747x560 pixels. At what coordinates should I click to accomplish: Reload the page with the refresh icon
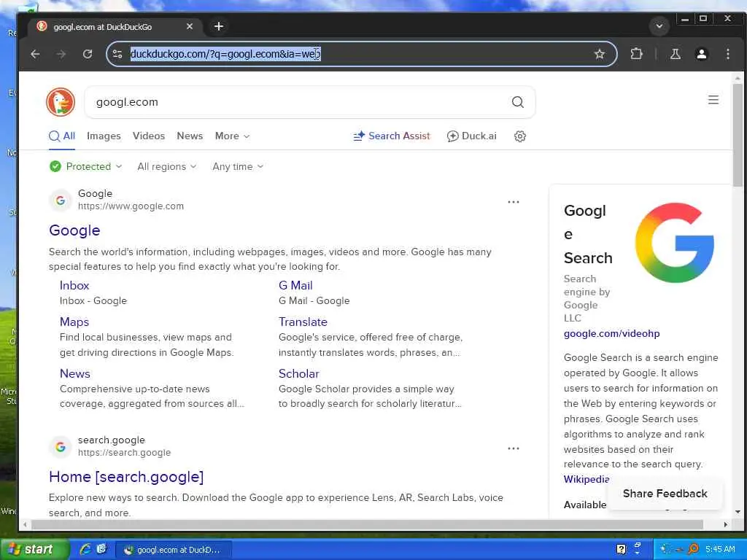tap(88, 54)
